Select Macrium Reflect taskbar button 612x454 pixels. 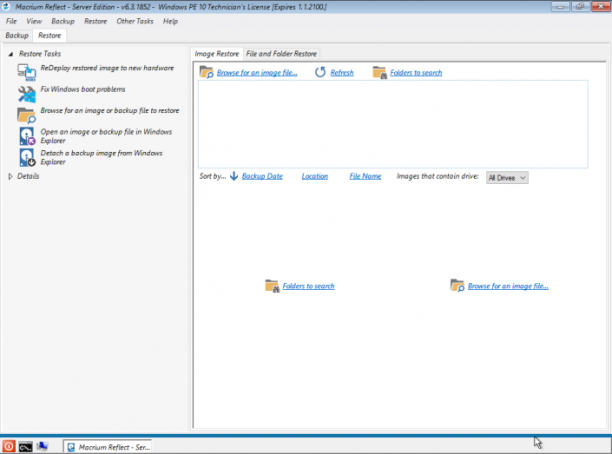click(x=108, y=447)
